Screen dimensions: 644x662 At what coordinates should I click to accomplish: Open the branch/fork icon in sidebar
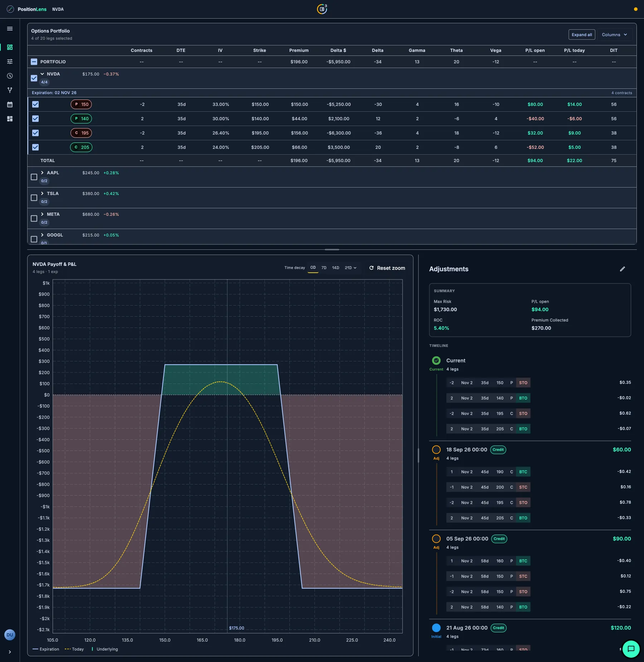tap(10, 90)
